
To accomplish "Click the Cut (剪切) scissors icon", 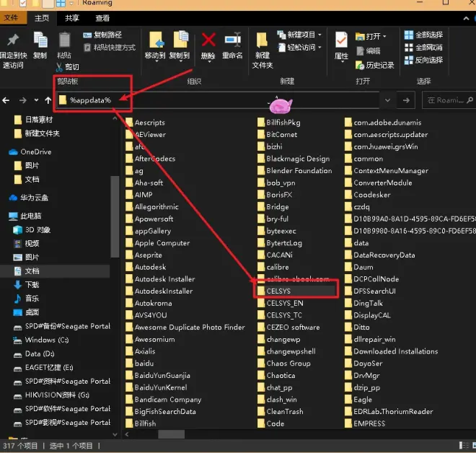I will [x=59, y=67].
